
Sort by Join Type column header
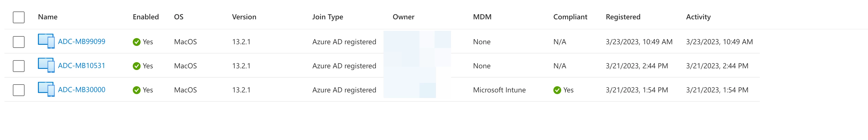tap(327, 17)
